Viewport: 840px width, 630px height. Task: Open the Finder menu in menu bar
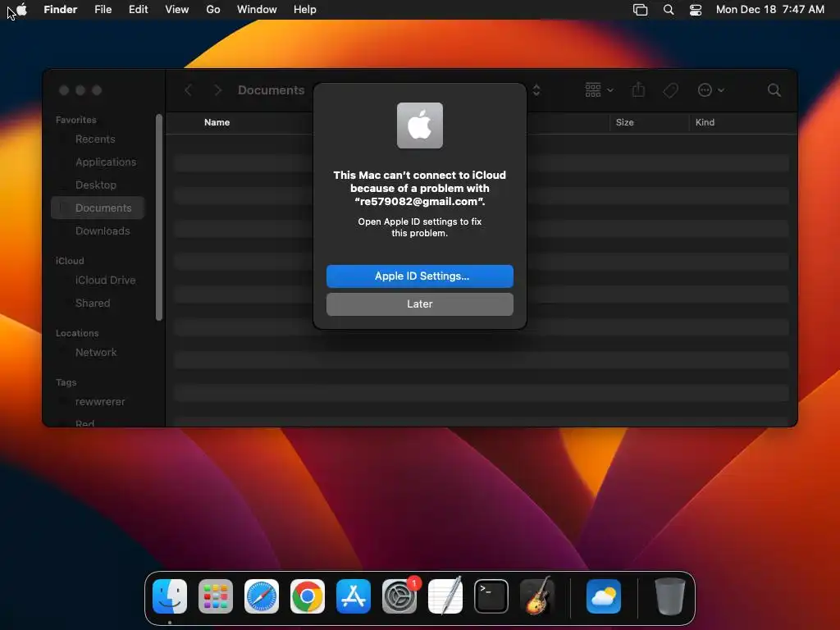(x=60, y=10)
